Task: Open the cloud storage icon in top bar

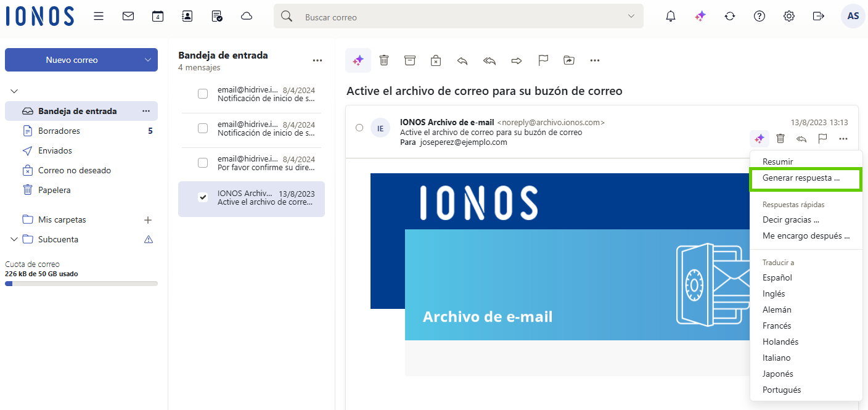Action: (247, 17)
